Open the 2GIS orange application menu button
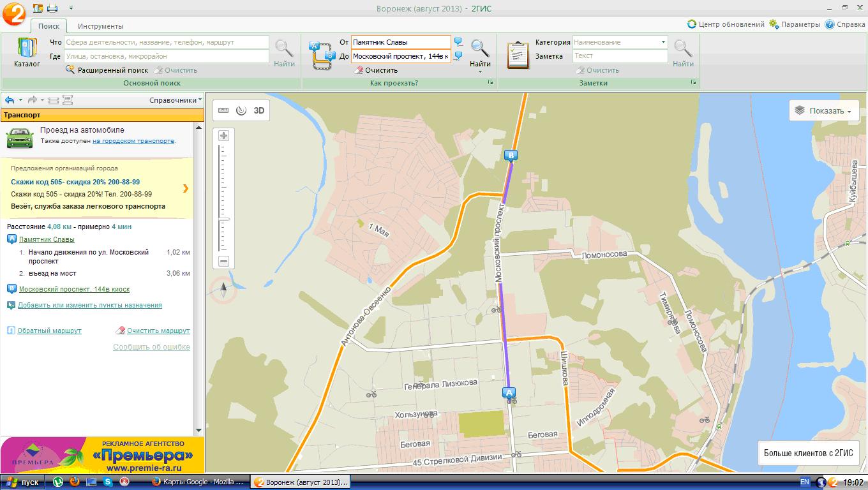The image size is (868, 490). 14,13
